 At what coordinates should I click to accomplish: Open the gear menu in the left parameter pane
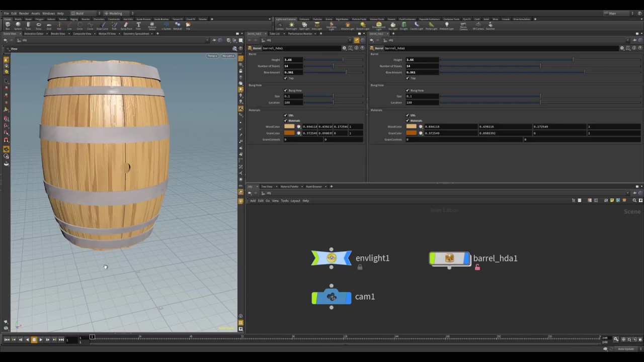[x=344, y=48]
